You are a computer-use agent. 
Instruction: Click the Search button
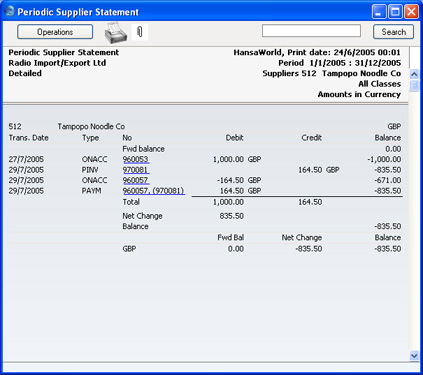(393, 32)
